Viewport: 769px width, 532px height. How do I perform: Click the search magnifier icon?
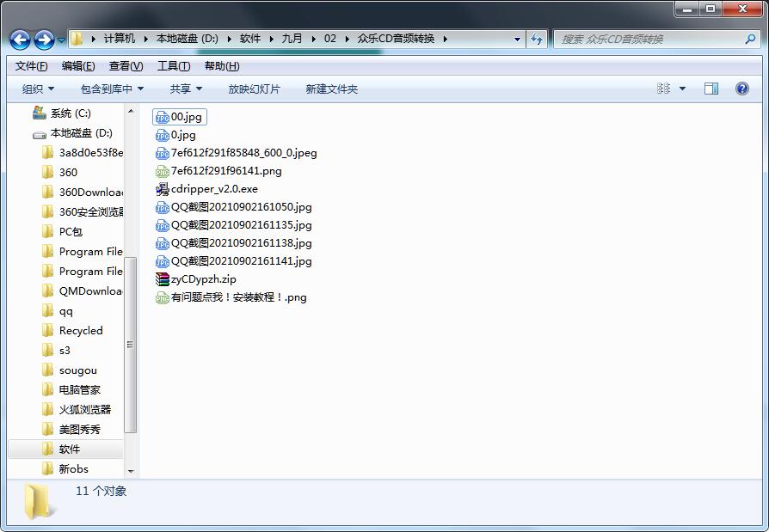point(750,39)
